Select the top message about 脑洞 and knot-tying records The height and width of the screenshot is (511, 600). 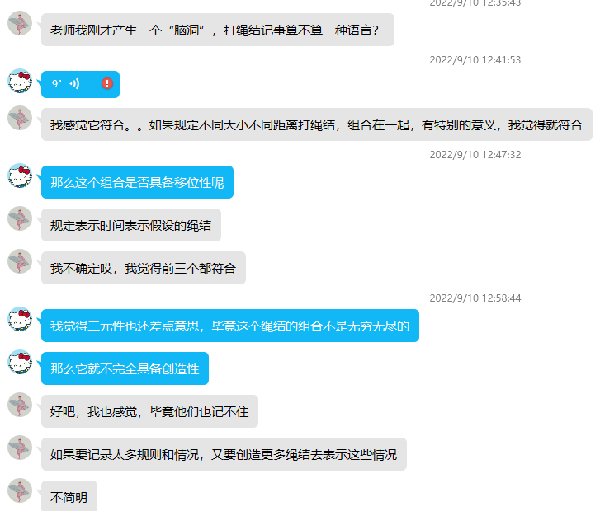[x=217, y=29]
